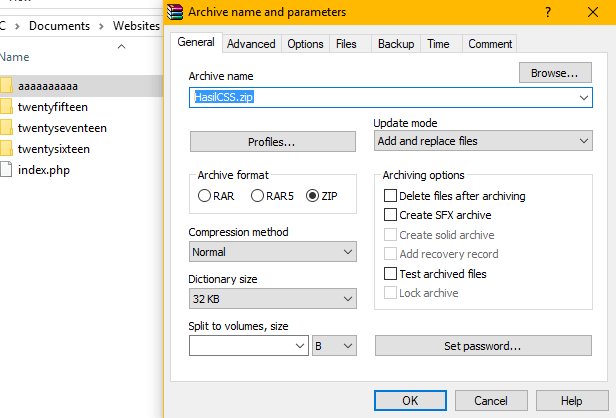Screen dimensions: 616x418
Task: Click the Help button
Action: (x=572, y=400)
